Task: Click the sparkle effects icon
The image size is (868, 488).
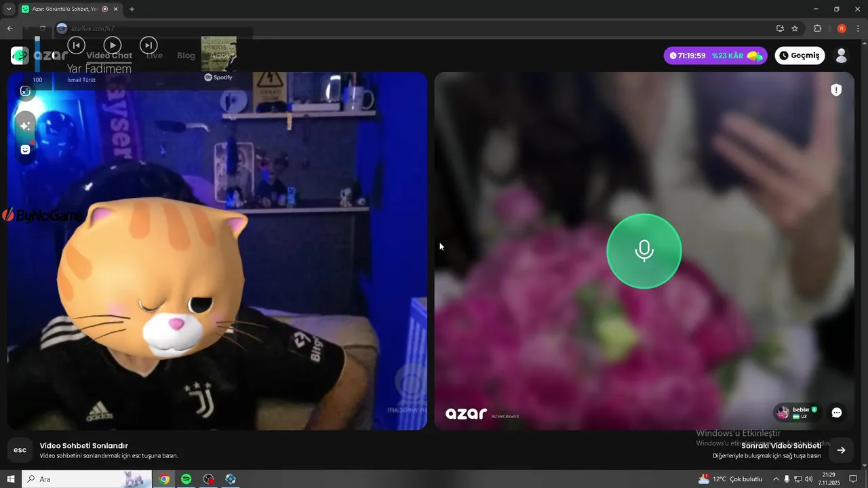Action: coord(25,125)
